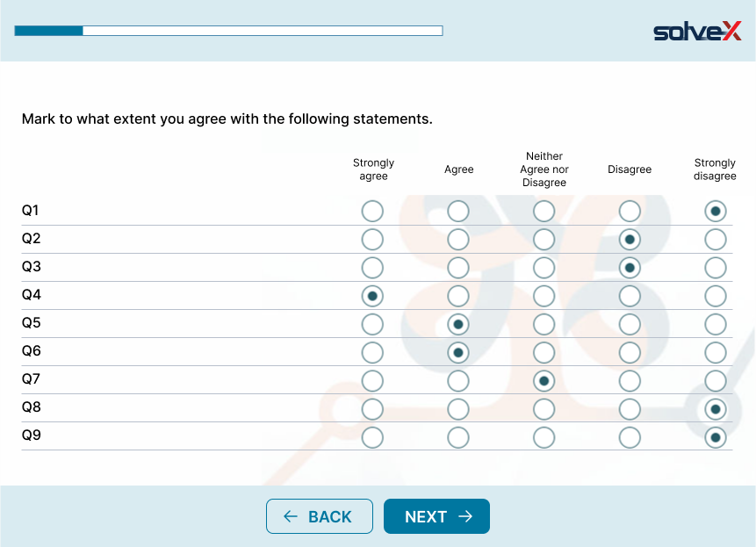Select Strongly agree for Q6

coord(372,352)
